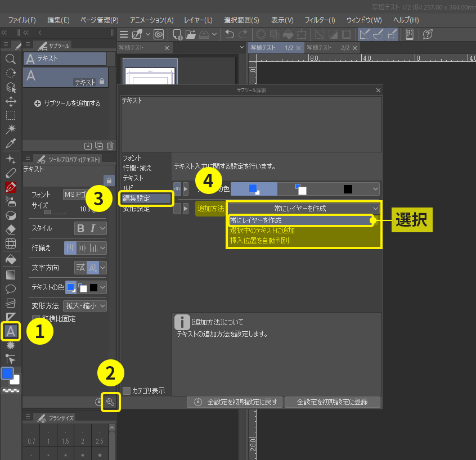Toggle the eye icon beside the text color row
The height and width of the screenshot is (460, 476).
pyautogui.click(x=177, y=189)
